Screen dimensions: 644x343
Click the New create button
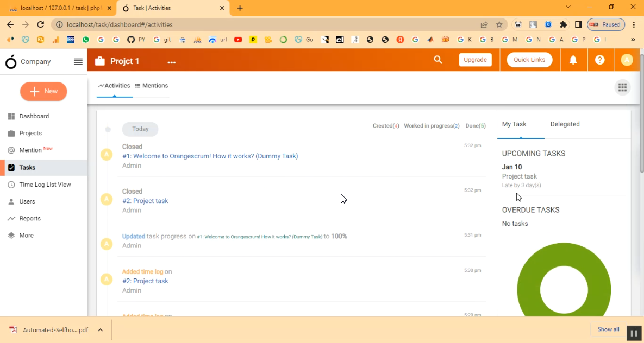point(43,91)
